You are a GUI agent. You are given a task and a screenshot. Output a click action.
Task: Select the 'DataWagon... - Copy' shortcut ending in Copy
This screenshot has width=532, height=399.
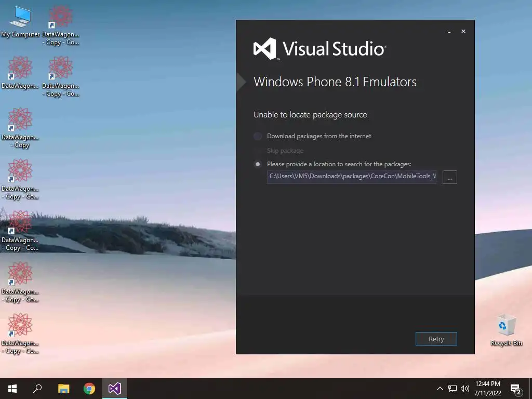point(20,128)
